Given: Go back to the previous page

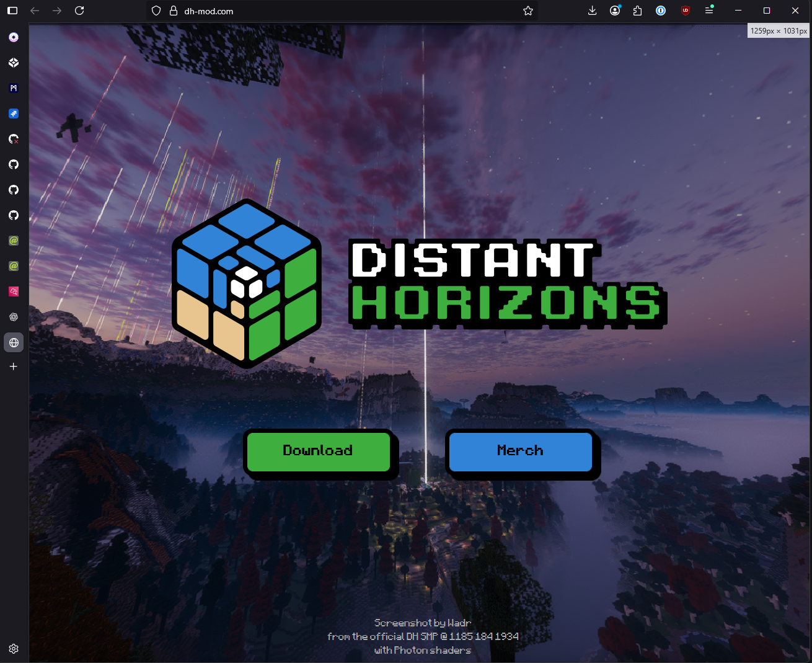Looking at the screenshot, I should tap(35, 11).
